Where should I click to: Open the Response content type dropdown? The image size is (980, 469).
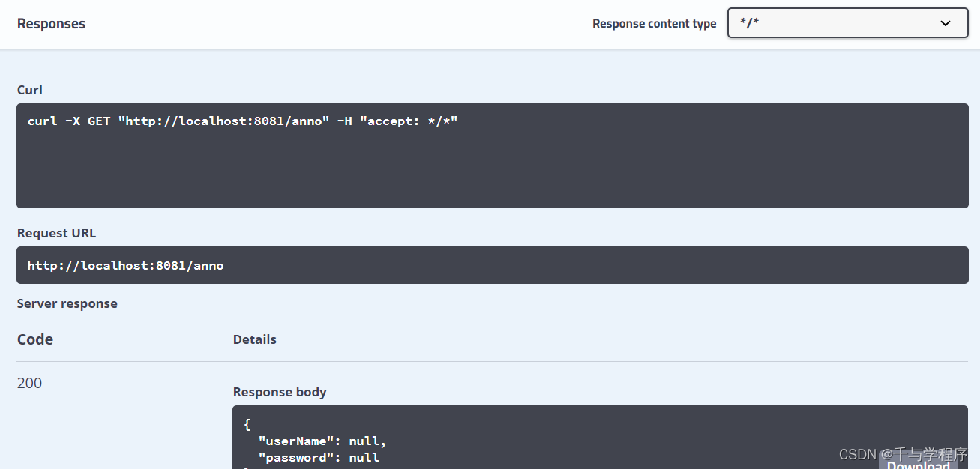pyautogui.click(x=847, y=23)
